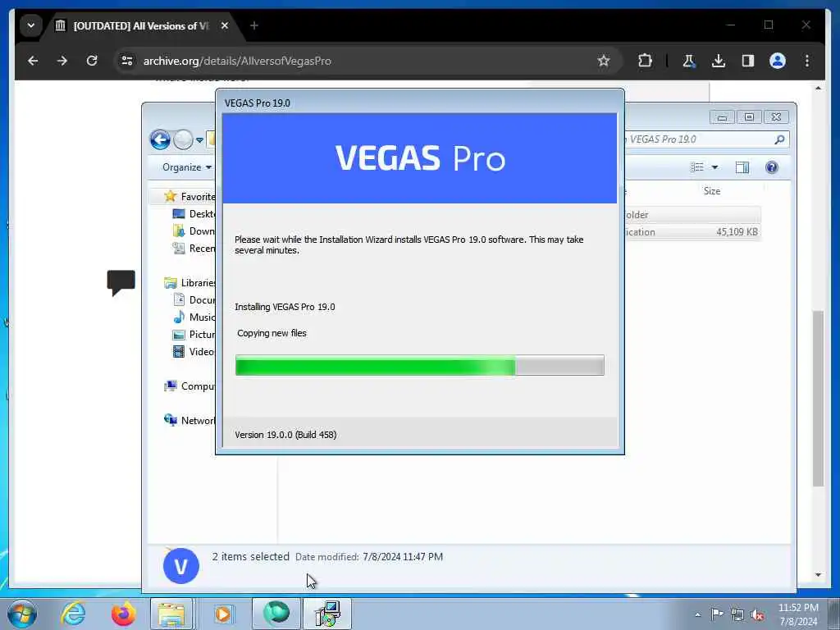Click the black speech bubble icon
Image resolution: width=840 pixels, height=630 pixels.
click(121, 282)
